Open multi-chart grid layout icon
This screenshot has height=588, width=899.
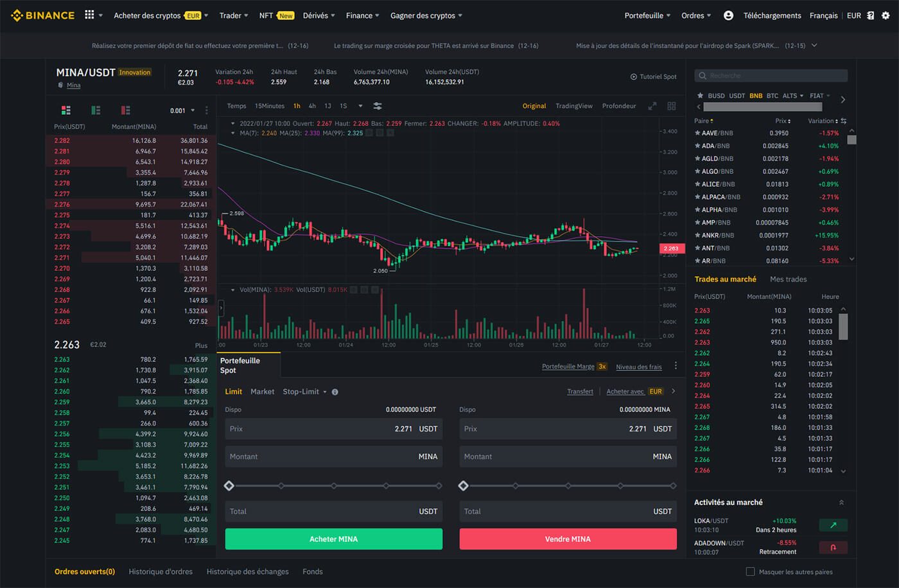pos(672,106)
